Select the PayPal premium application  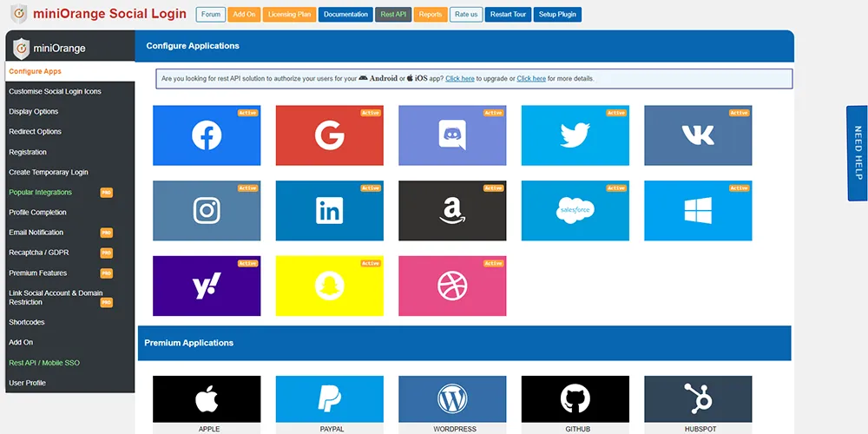click(329, 399)
